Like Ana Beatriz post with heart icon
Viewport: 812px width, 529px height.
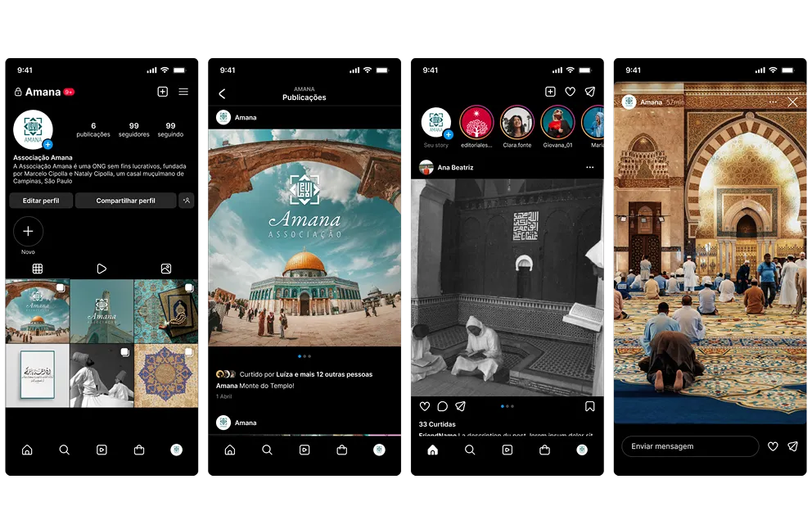click(425, 406)
